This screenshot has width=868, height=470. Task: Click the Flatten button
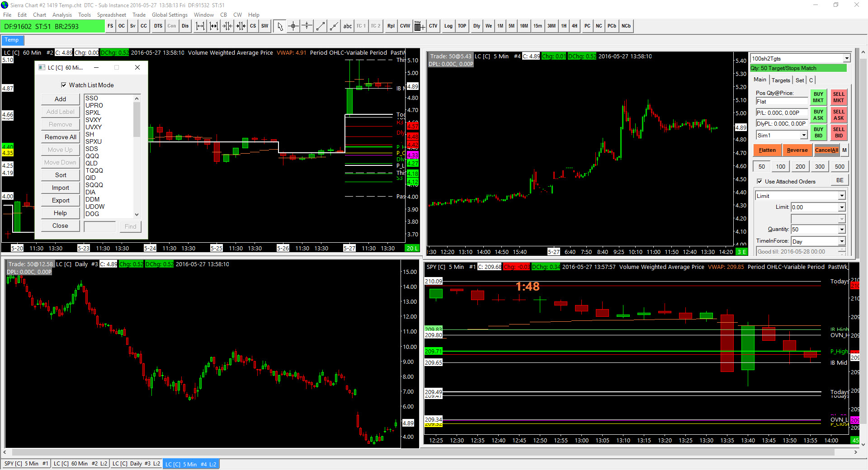click(767, 150)
